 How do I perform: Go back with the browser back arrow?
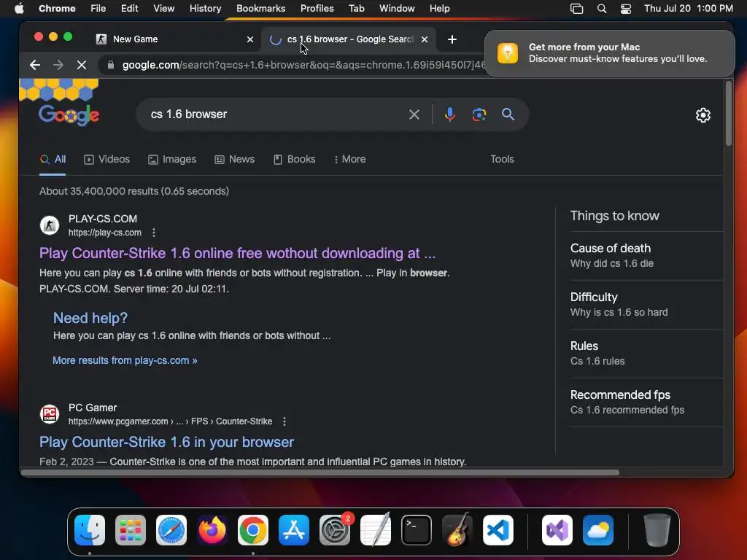click(x=35, y=65)
